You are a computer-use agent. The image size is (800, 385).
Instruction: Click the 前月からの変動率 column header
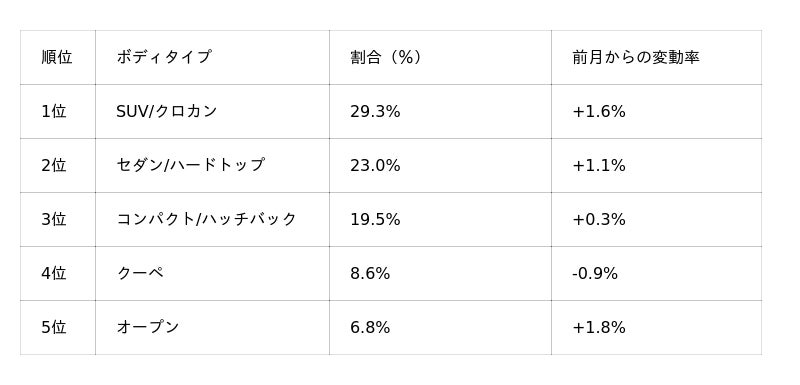(657, 57)
